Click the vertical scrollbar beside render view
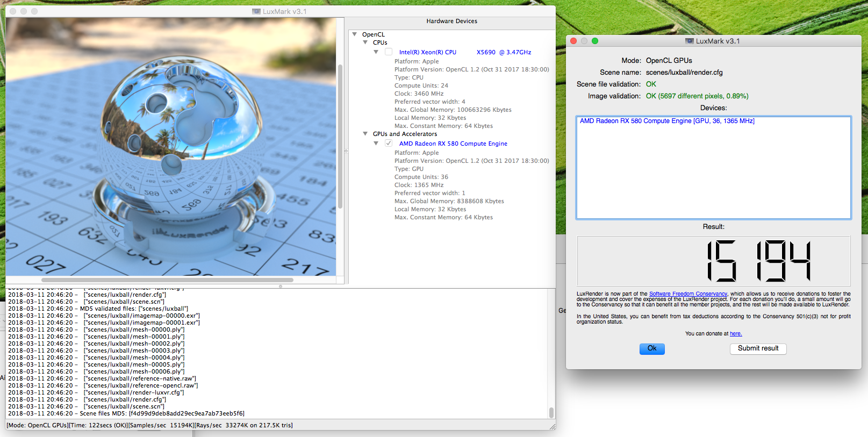The image size is (868, 437). point(340,137)
